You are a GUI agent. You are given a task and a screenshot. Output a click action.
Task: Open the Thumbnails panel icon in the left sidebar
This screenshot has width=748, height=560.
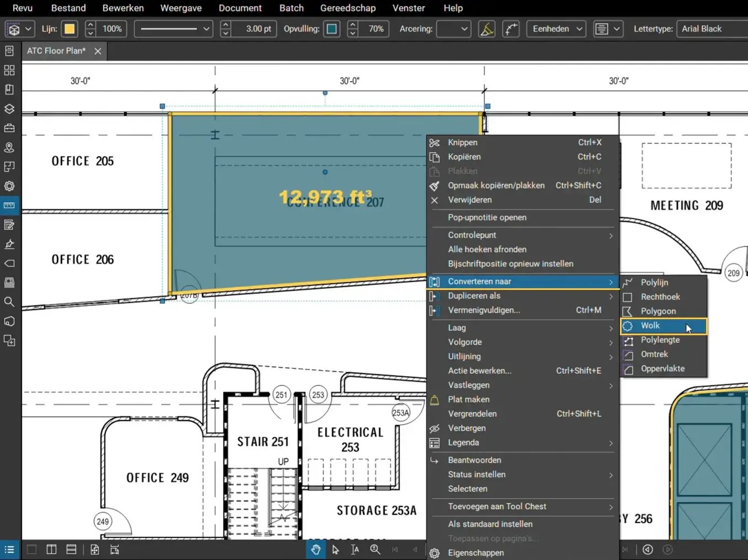[x=9, y=70]
